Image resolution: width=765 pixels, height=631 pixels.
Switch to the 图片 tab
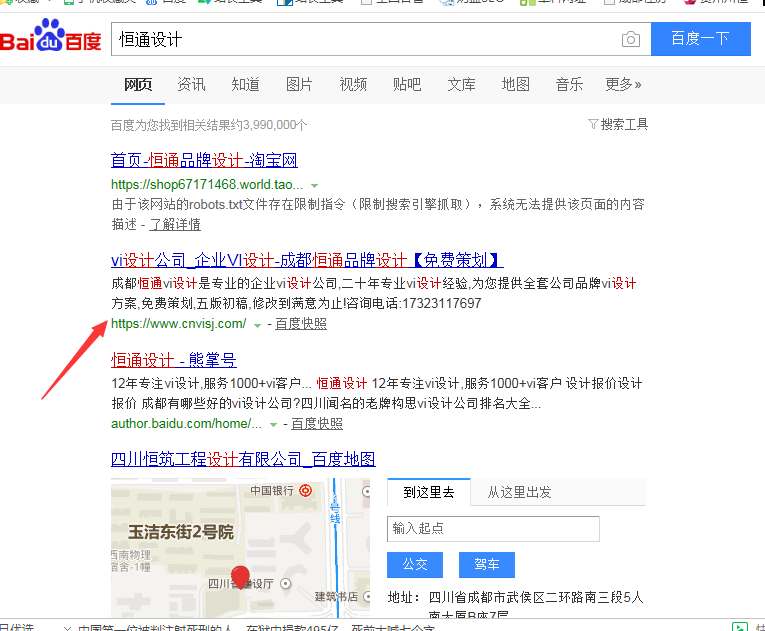coord(299,84)
